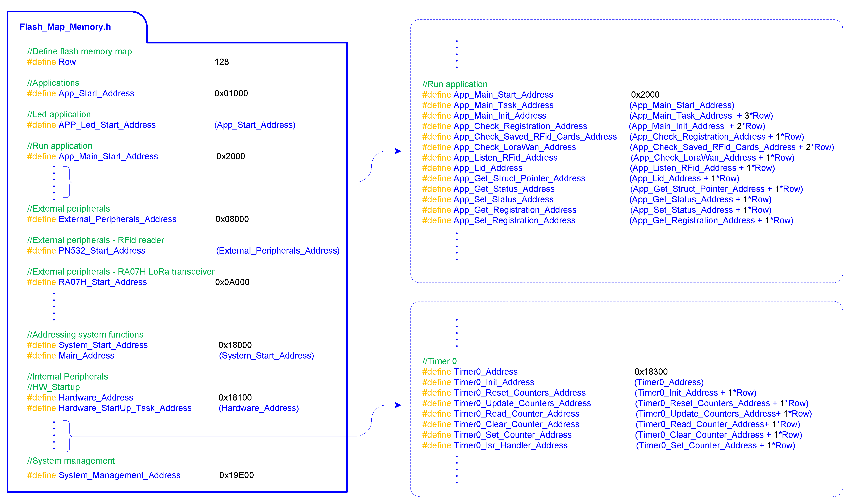Click the Flash_Map_Memory.h file title
The image size is (850, 504).
[65, 27]
